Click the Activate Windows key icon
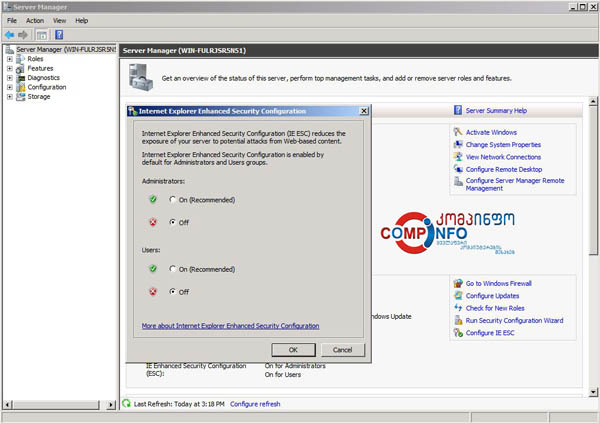The height and width of the screenshot is (424, 600). 458,132
